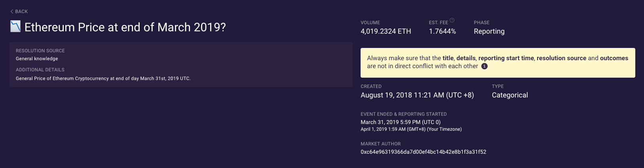Screen dimensions: 644x168
Task: Click the Est. Fee help question icon
Action: tap(452, 20)
